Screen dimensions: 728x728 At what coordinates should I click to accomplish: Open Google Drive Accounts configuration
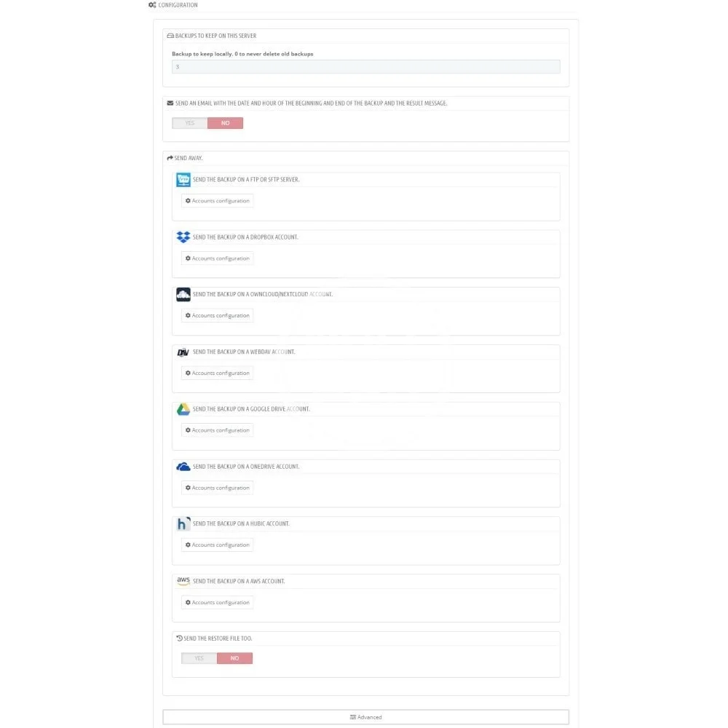[x=218, y=430]
